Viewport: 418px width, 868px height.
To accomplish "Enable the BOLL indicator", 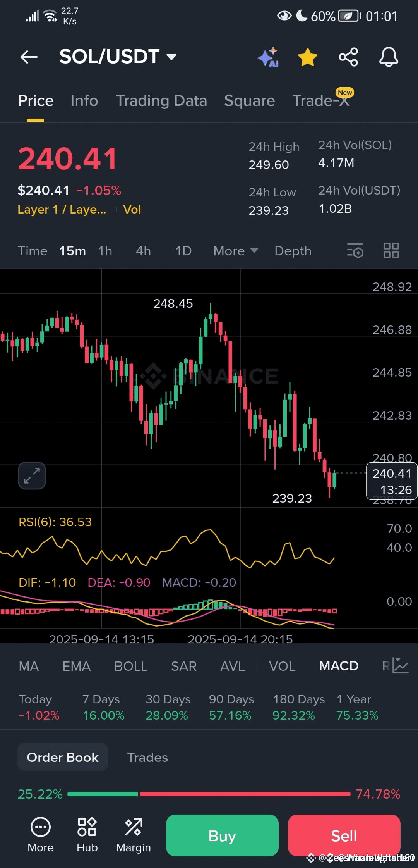I will coord(131,666).
